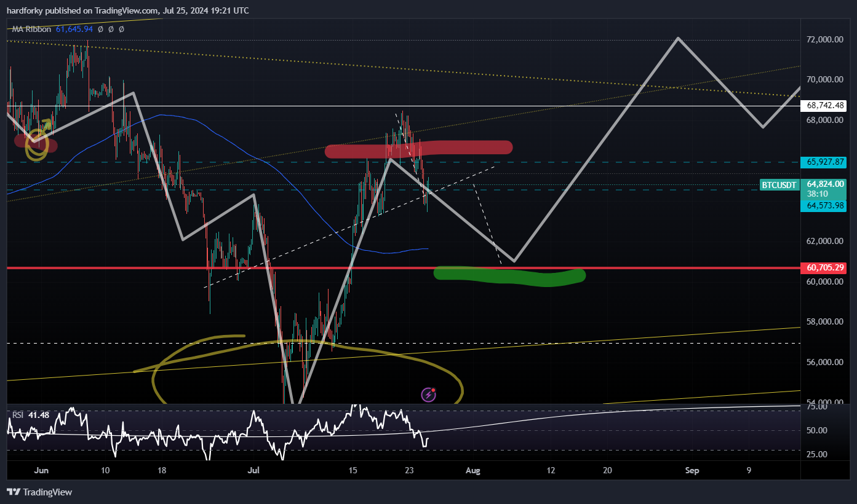The width and height of the screenshot is (857, 504).
Task: Click the 15 date label on time axis
Action: (353, 471)
